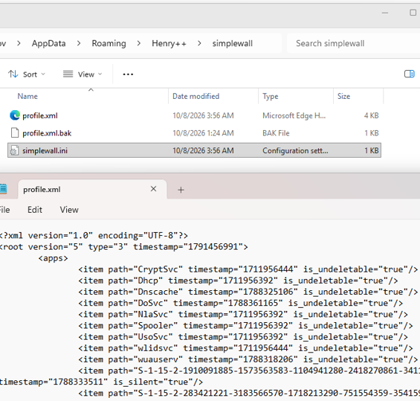Open Notepad File menu
Screen dimensions: 420x401
tap(5, 210)
